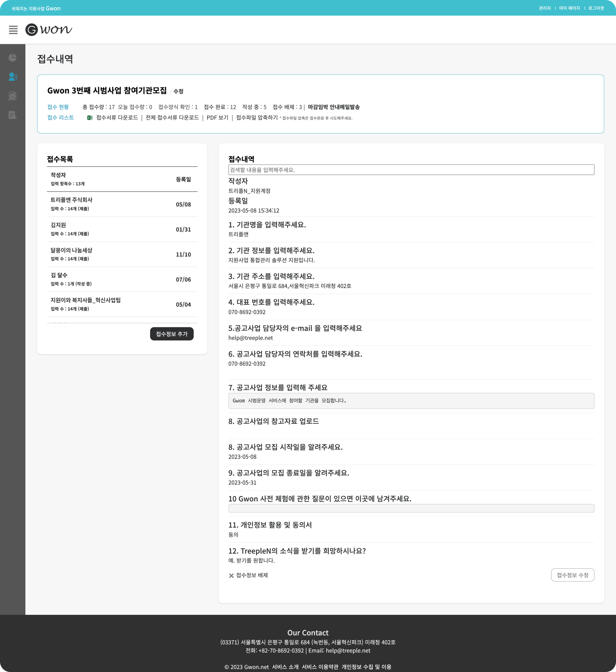Click the help@treeple.net answer under question 5

click(251, 338)
